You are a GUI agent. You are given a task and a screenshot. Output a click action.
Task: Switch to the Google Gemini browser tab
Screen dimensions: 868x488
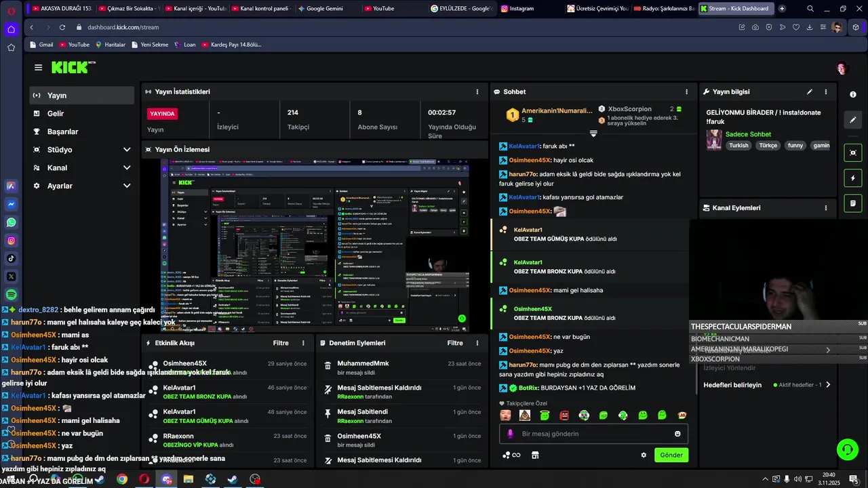tap(327, 9)
